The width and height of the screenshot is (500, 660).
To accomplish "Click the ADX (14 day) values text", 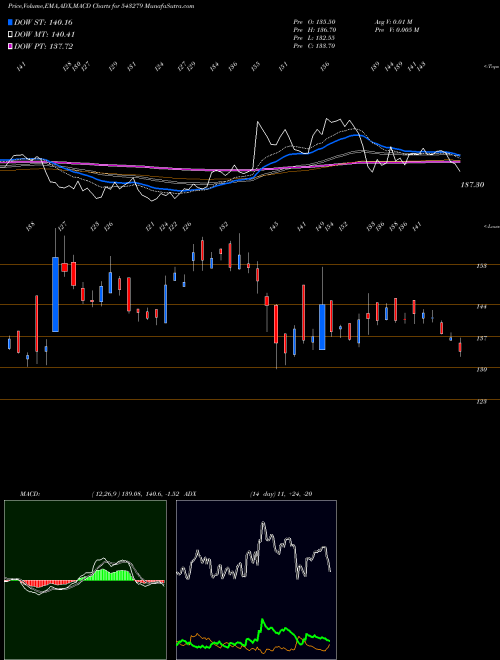I will 281,494.
